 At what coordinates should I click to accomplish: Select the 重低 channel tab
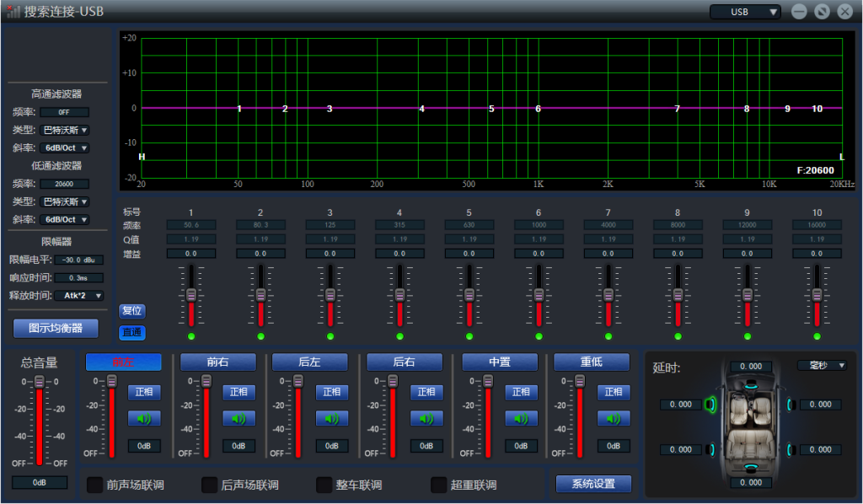[592, 362]
